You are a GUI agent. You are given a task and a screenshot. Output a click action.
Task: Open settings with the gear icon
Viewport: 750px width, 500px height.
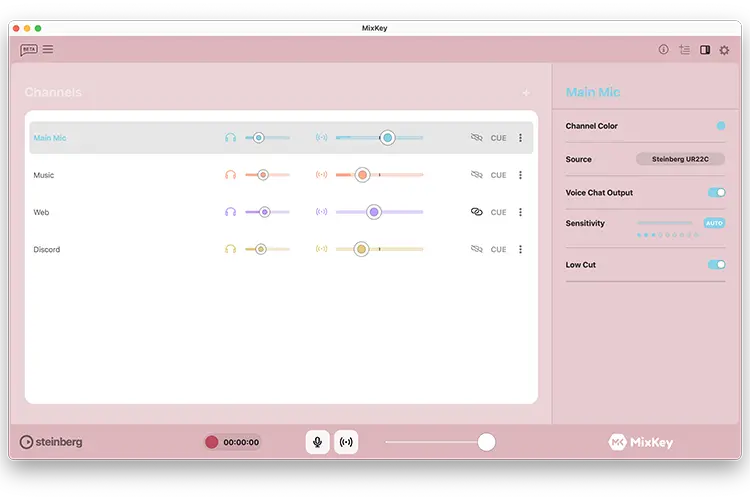[x=724, y=50]
